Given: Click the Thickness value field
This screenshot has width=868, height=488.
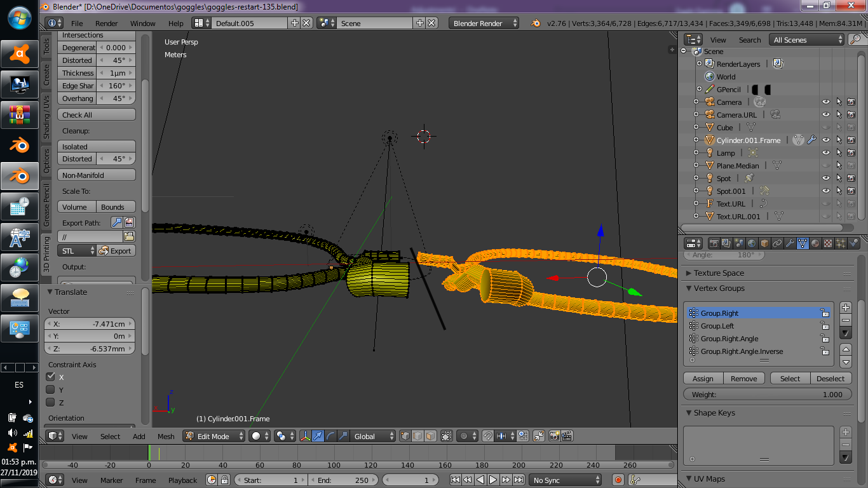Looking at the screenshot, I should tap(97, 73).
